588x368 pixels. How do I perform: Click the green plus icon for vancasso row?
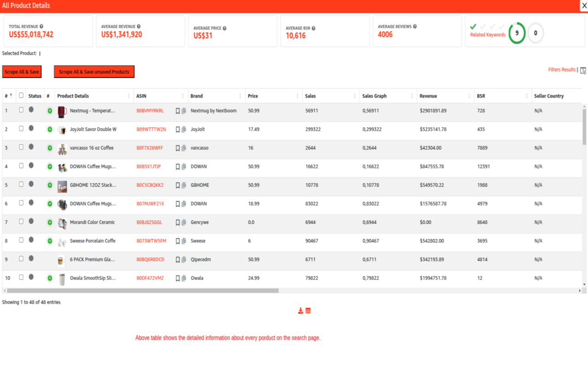click(x=50, y=148)
